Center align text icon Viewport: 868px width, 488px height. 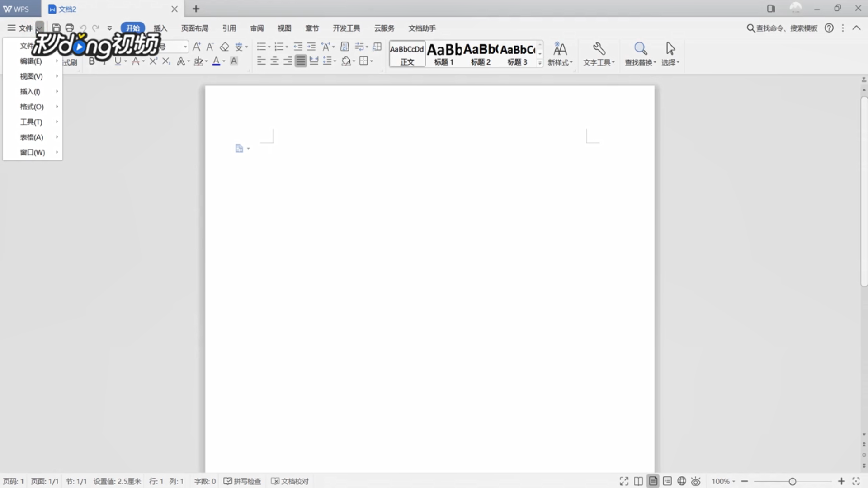274,61
